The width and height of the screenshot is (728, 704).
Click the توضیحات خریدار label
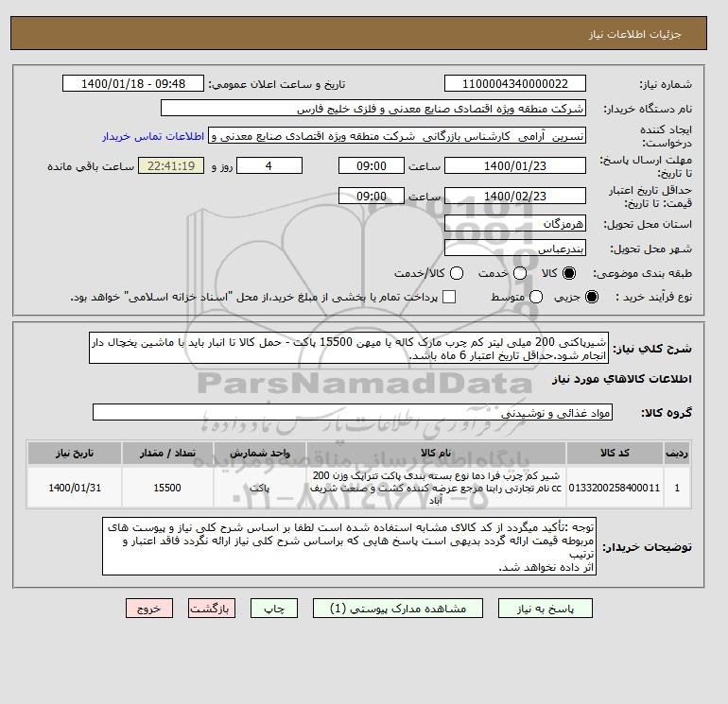648,547
